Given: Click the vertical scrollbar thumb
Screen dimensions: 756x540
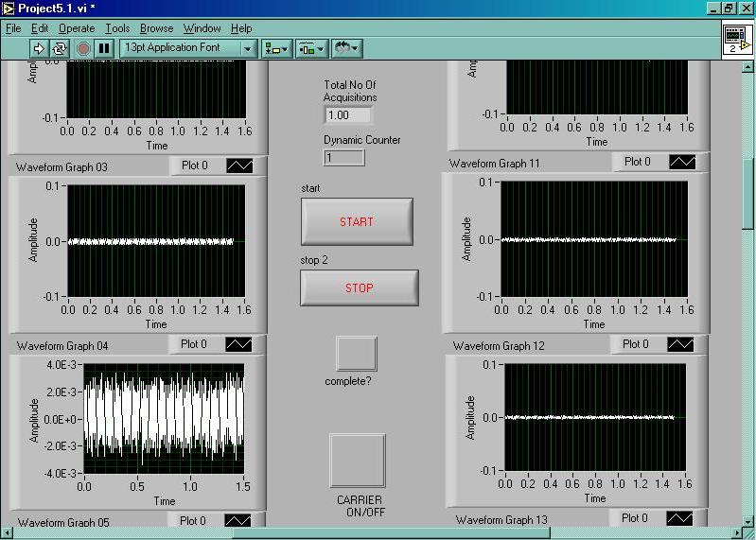Looking at the screenshot, I should tap(747, 194).
